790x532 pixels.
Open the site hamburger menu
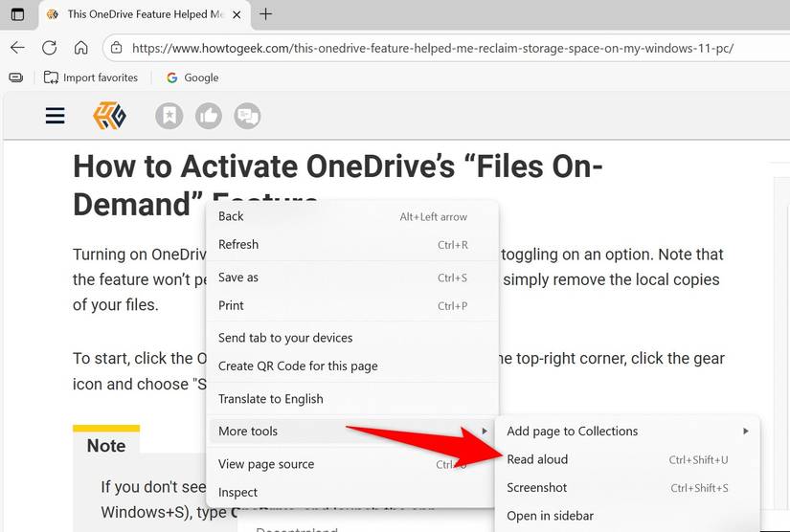[55, 115]
